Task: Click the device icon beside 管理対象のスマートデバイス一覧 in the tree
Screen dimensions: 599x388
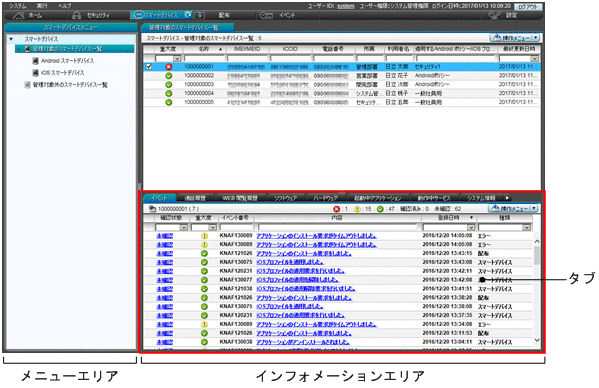Action: click(28, 49)
